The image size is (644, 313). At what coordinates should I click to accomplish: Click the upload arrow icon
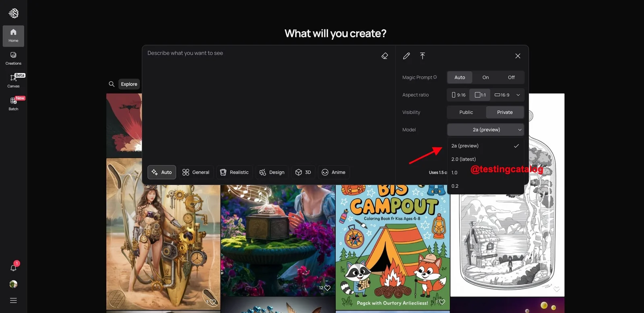422,56
